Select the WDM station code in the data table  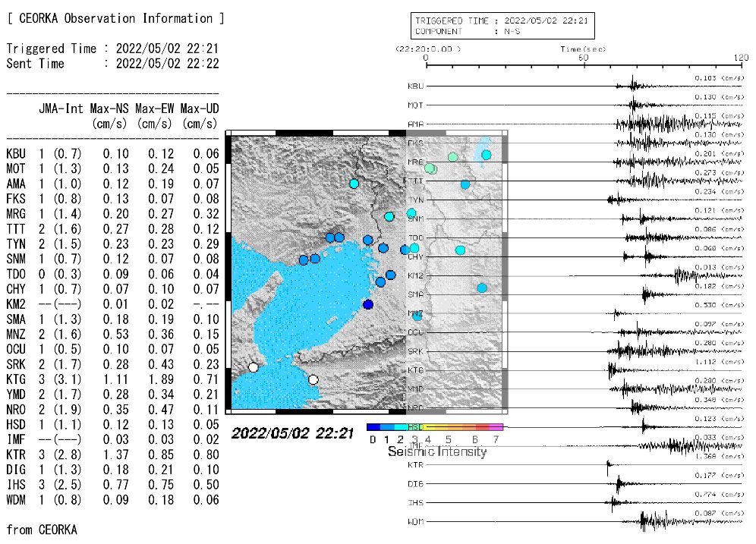pos(16,500)
